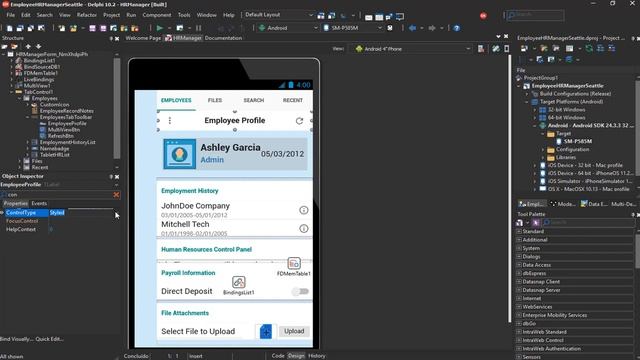Click the refresh icon in Employee Profile toolbar

[299, 121]
